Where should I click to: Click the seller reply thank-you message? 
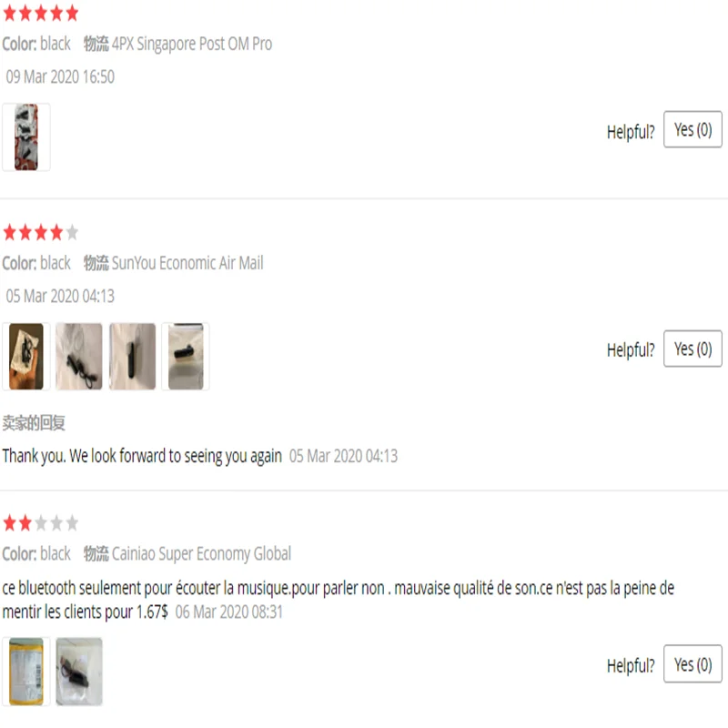pyautogui.click(x=142, y=456)
